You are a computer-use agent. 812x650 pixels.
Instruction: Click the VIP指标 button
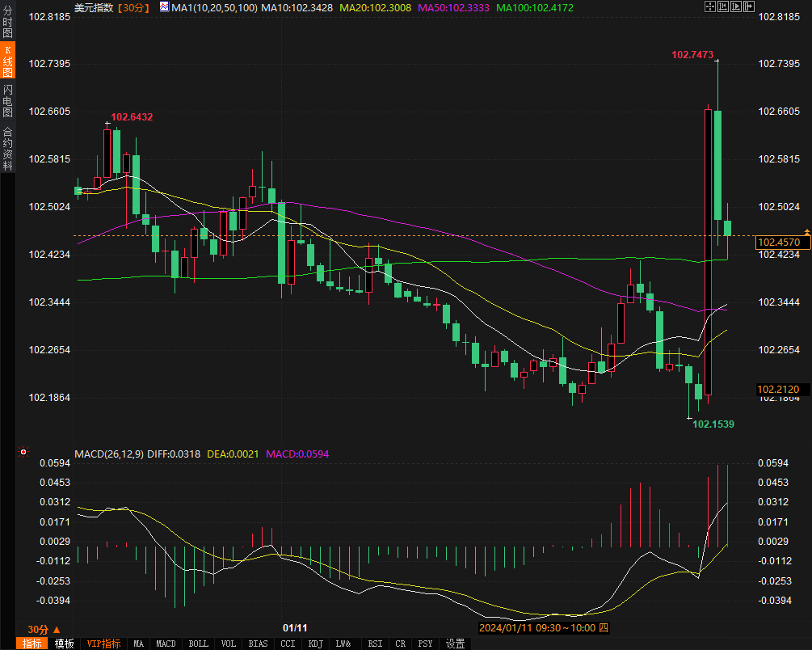[103, 644]
